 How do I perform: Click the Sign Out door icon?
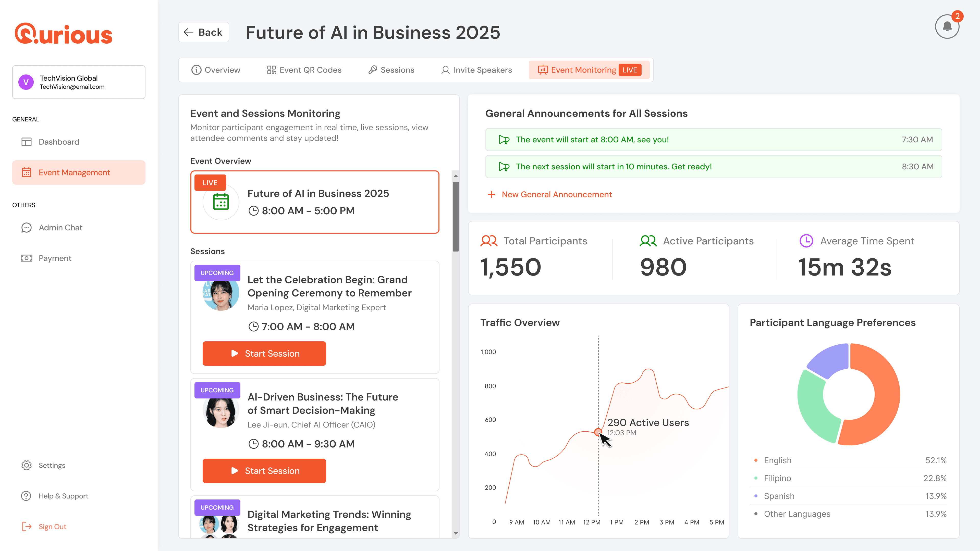(26, 526)
